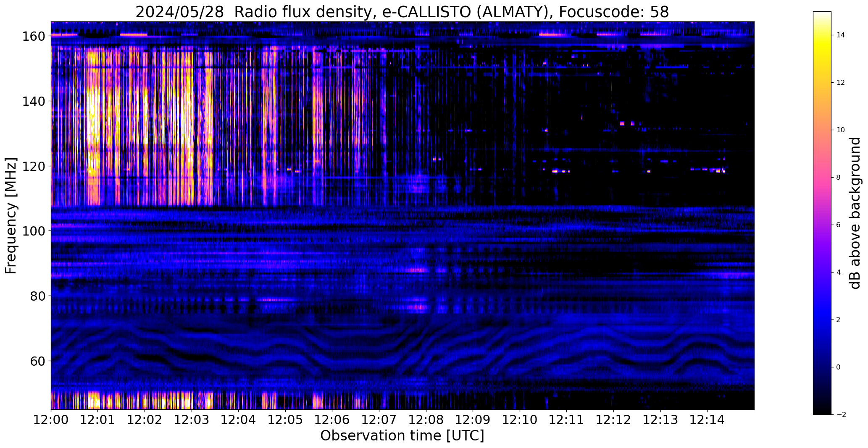Click the 80 frequency tick label
The image size is (868, 448).
point(38,296)
